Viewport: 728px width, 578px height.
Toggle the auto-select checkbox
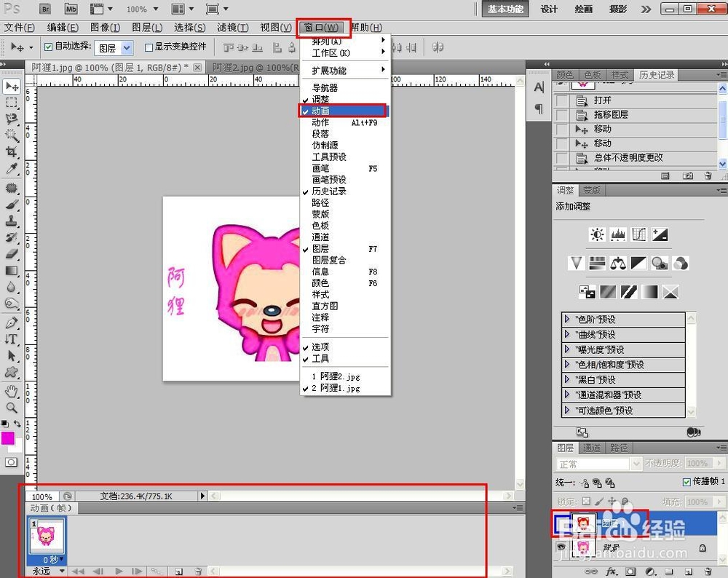[x=48, y=47]
